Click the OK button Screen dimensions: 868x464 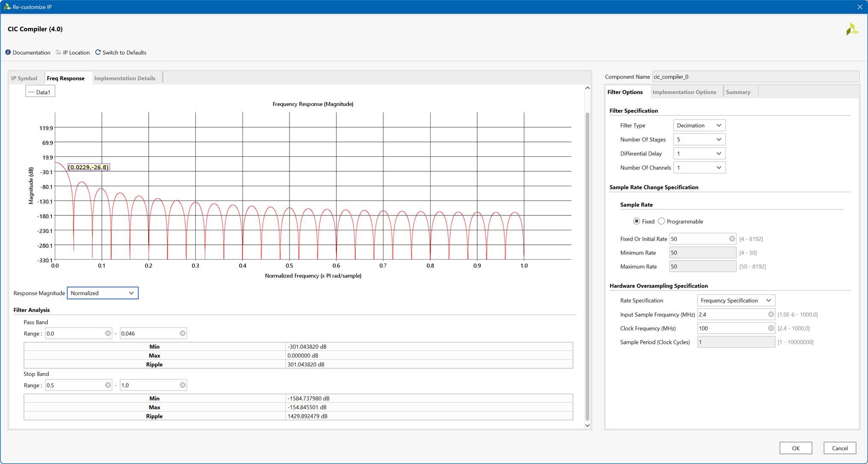[795, 448]
